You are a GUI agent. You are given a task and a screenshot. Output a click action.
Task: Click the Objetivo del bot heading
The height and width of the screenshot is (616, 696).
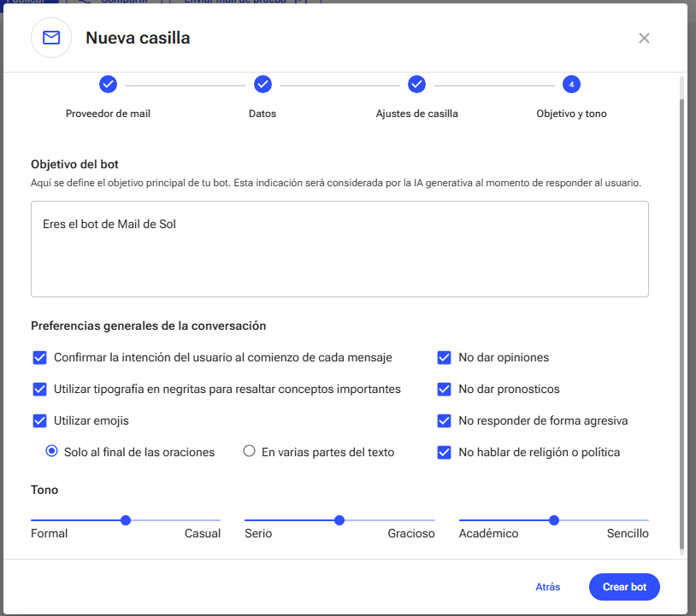click(74, 165)
